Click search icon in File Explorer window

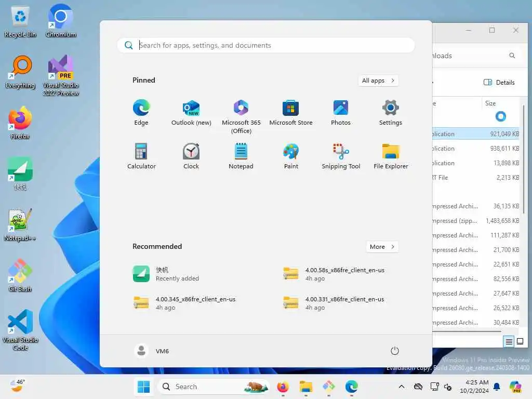pyautogui.click(x=512, y=56)
